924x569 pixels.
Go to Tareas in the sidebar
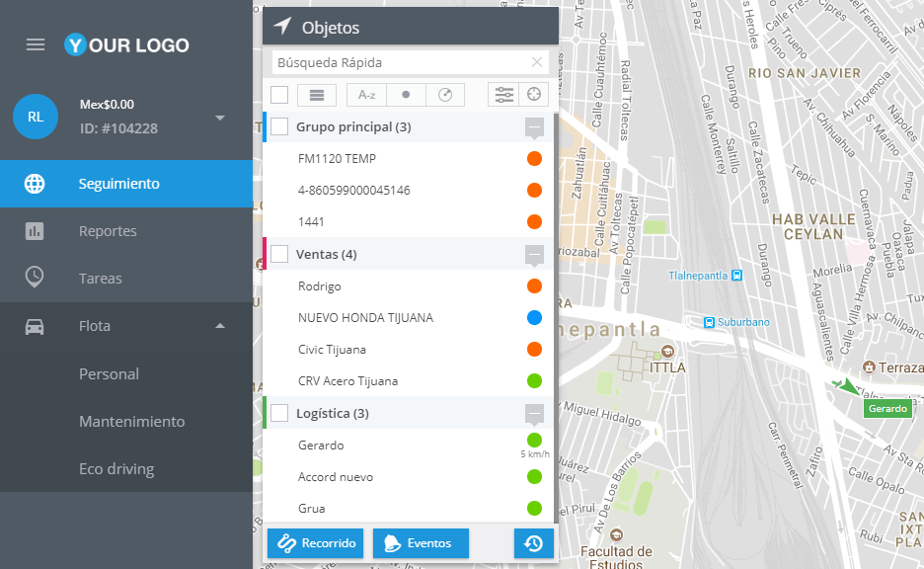(101, 279)
